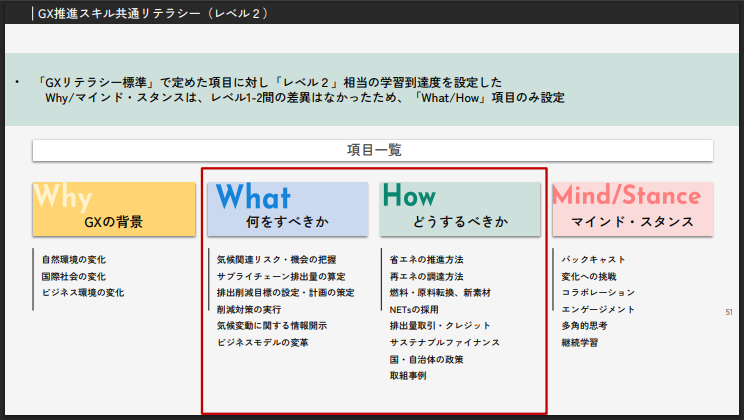Click 継続学習 list item
The height and width of the screenshot is (420, 744).
[x=580, y=343]
